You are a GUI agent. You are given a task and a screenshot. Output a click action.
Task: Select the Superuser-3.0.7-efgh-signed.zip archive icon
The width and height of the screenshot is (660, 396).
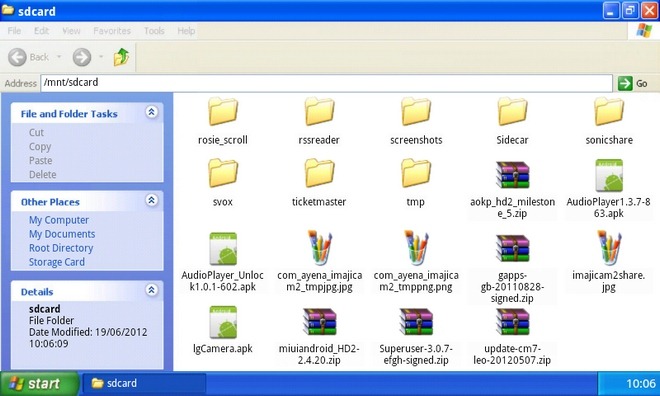click(416, 322)
